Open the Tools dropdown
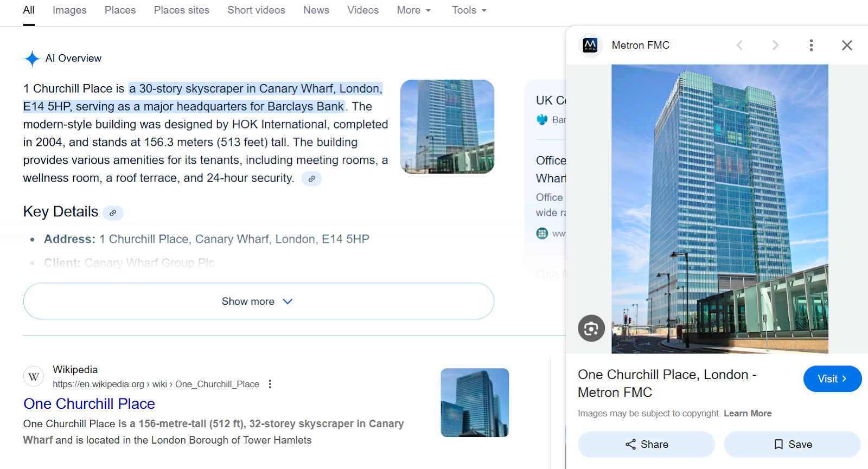868x469 pixels. point(469,10)
